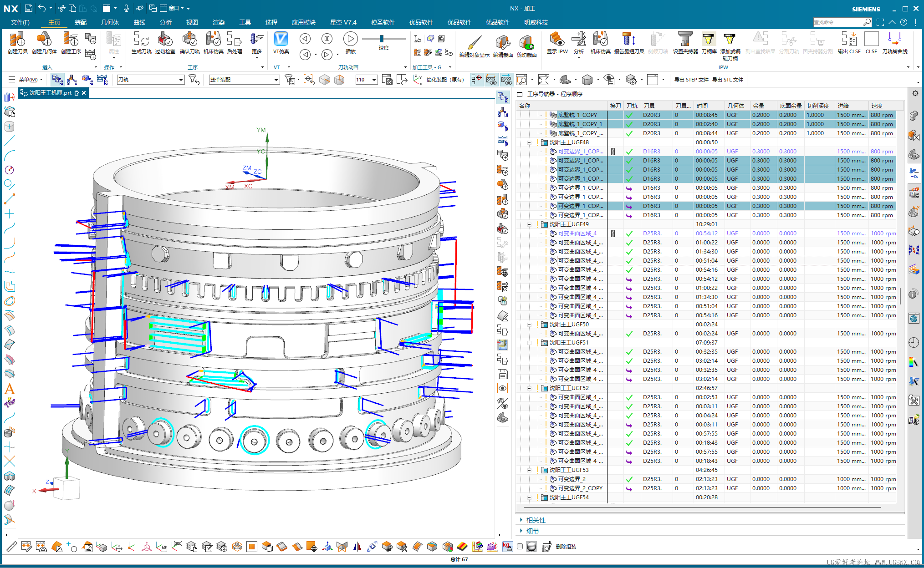Switch to the 应用模块 tab
The width and height of the screenshot is (924, 568).
tap(304, 22)
